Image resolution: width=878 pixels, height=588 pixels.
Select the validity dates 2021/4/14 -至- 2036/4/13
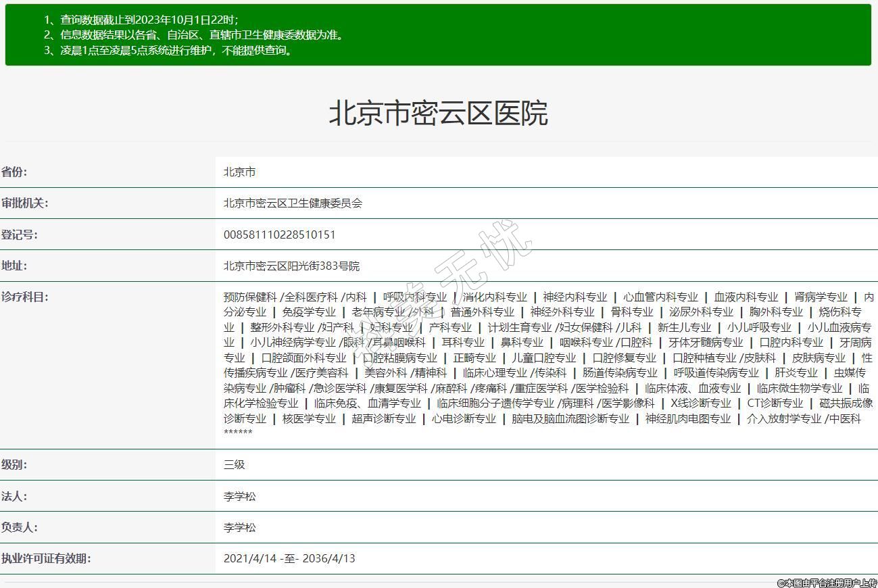tap(289, 558)
